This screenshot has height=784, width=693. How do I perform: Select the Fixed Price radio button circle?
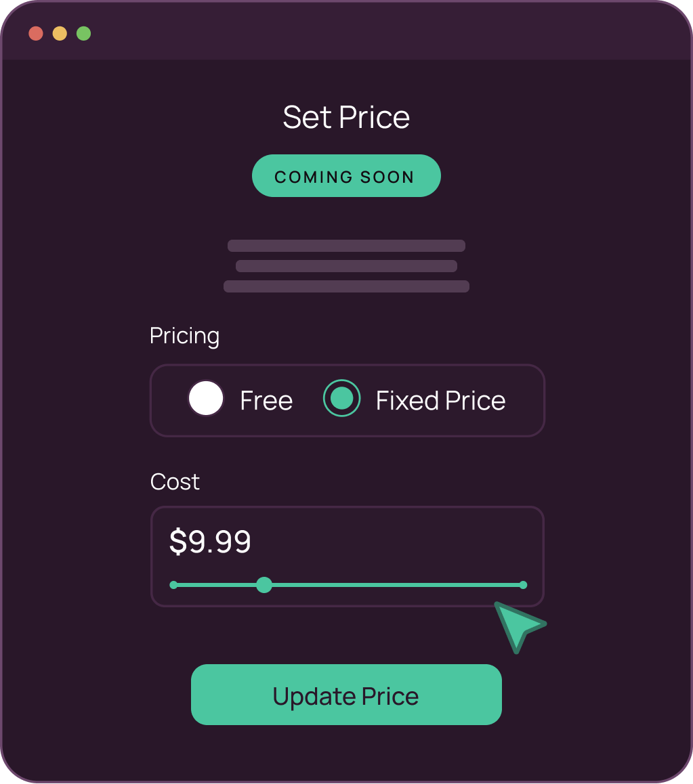tap(341, 398)
